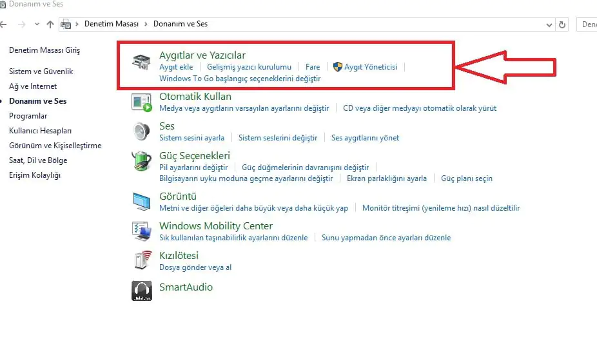Click Windows To Go başlangıç seçeneklerini değiştir
This screenshot has width=597, height=364.
point(240,79)
